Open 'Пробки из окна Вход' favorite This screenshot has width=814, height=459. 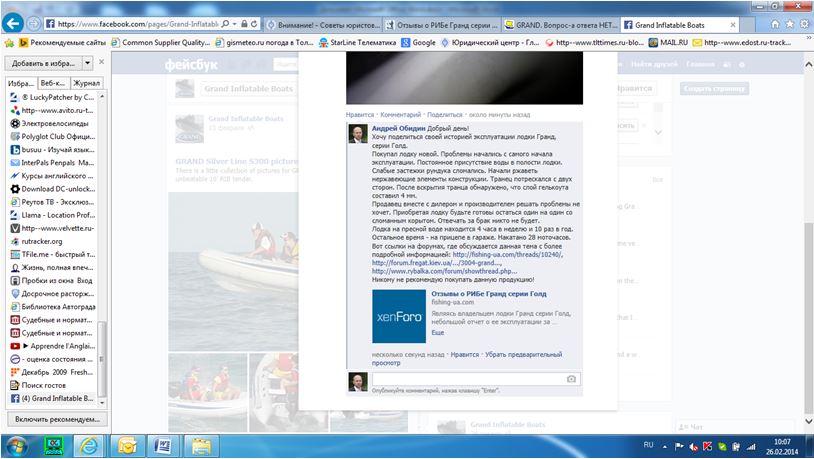(52, 280)
